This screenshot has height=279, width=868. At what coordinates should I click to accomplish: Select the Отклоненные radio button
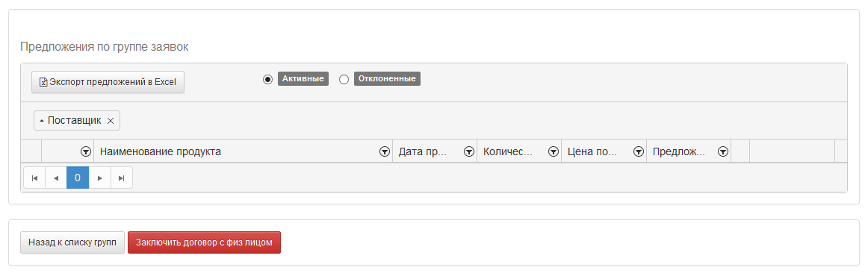point(344,79)
